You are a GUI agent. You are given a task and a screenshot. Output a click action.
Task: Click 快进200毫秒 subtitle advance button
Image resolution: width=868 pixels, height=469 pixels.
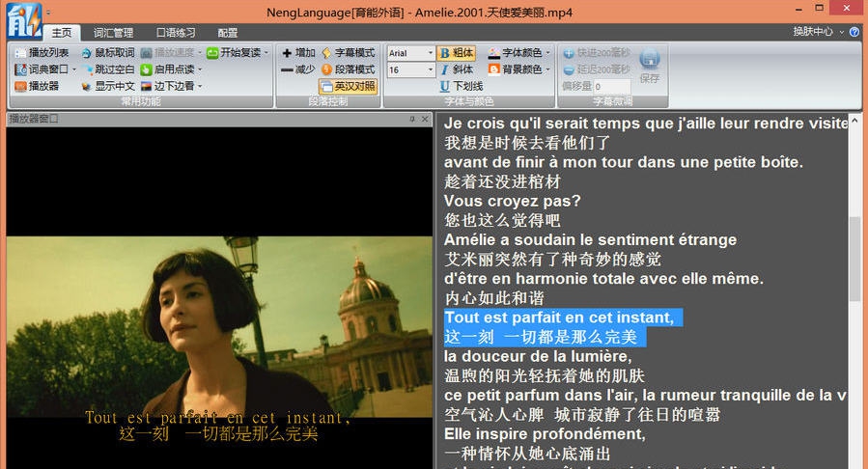[597, 52]
